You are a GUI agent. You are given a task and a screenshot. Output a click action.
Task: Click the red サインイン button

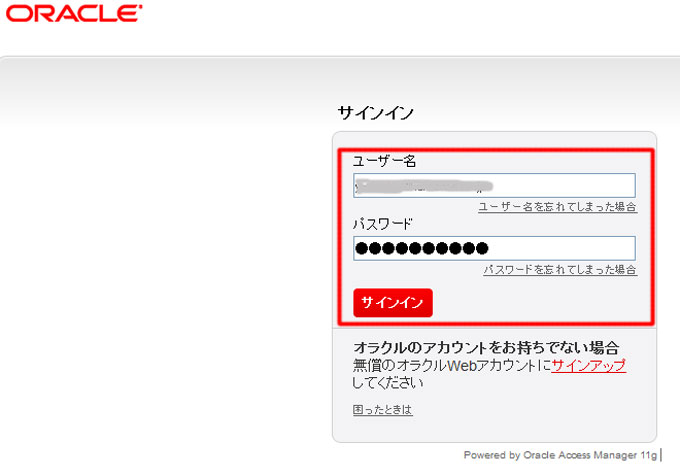[393, 303]
